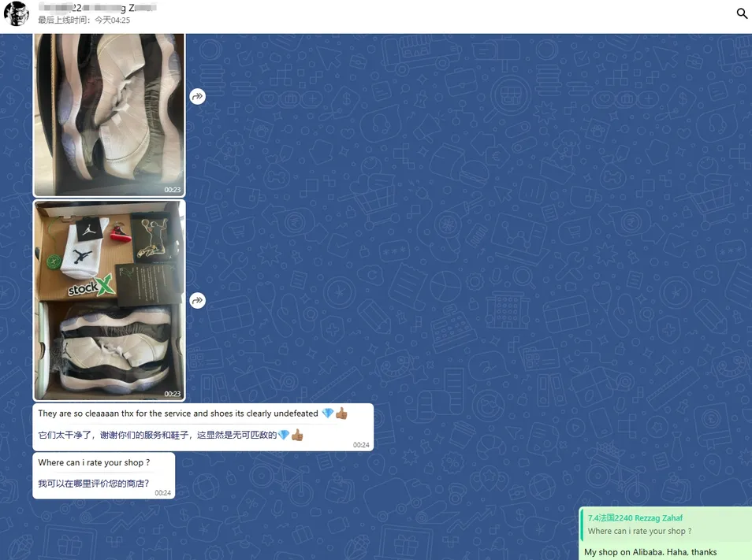
Task: Click the thumbs-up emoji in the English message
Action: [341, 414]
